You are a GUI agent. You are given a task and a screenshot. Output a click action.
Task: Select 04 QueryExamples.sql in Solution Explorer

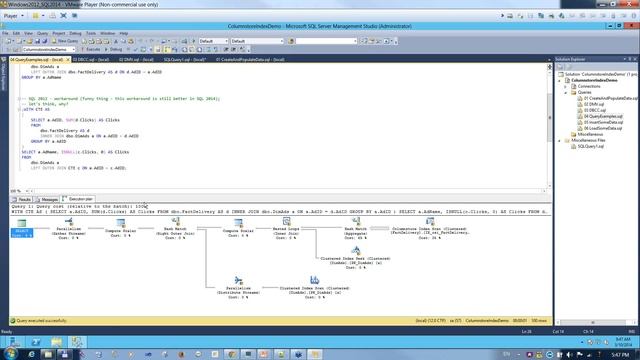(x=600, y=116)
